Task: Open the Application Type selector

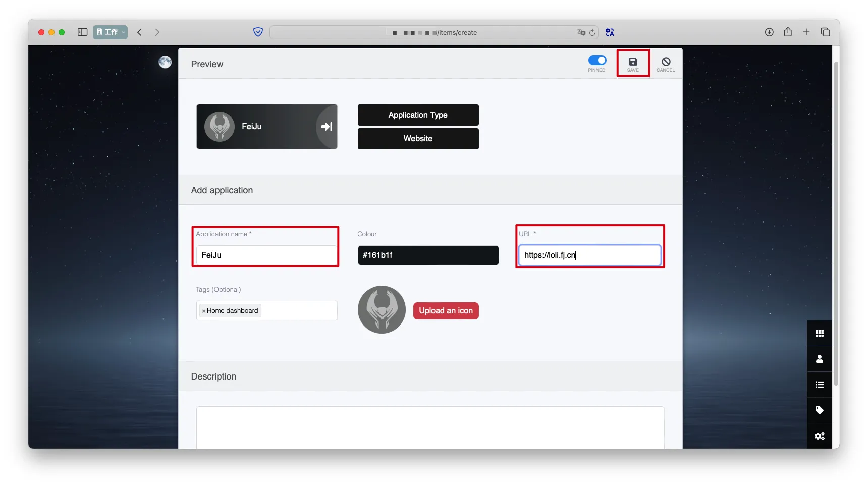Action: click(418, 115)
